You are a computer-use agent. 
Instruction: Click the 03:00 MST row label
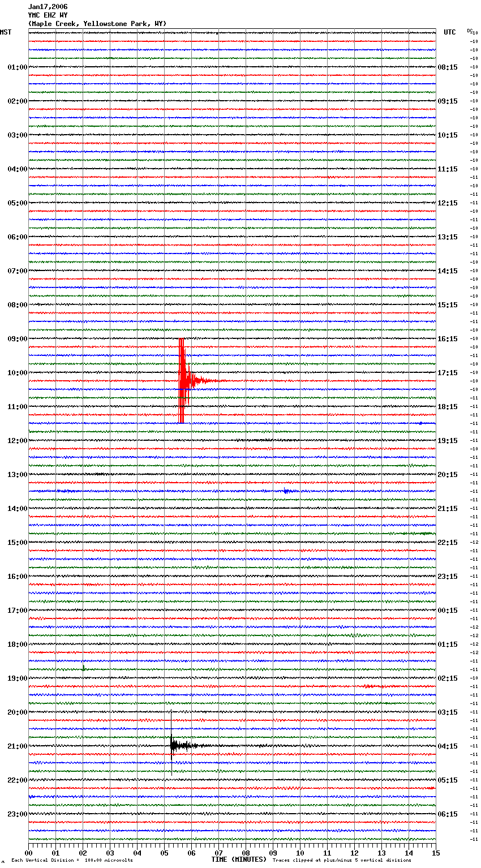coord(17,135)
